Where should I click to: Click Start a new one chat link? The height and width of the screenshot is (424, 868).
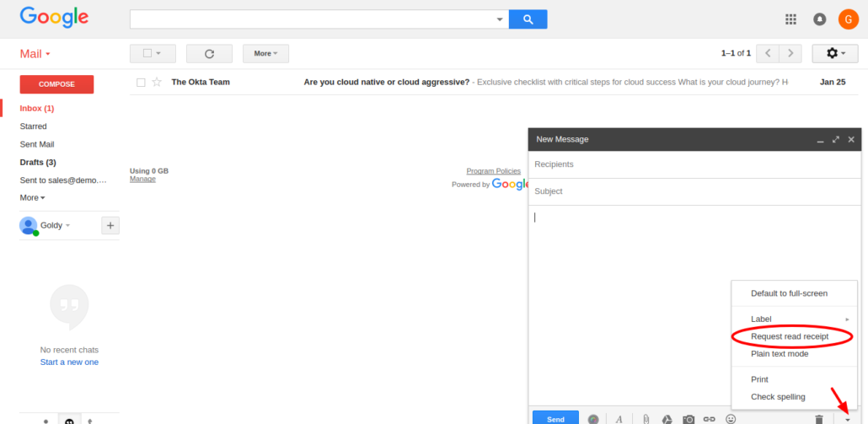pyautogui.click(x=69, y=362)
